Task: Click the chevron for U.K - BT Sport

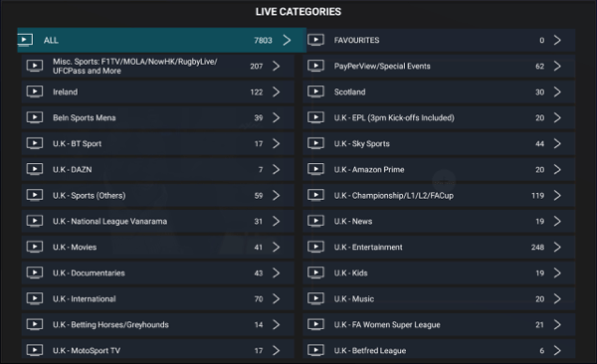Action: point(277,143)
